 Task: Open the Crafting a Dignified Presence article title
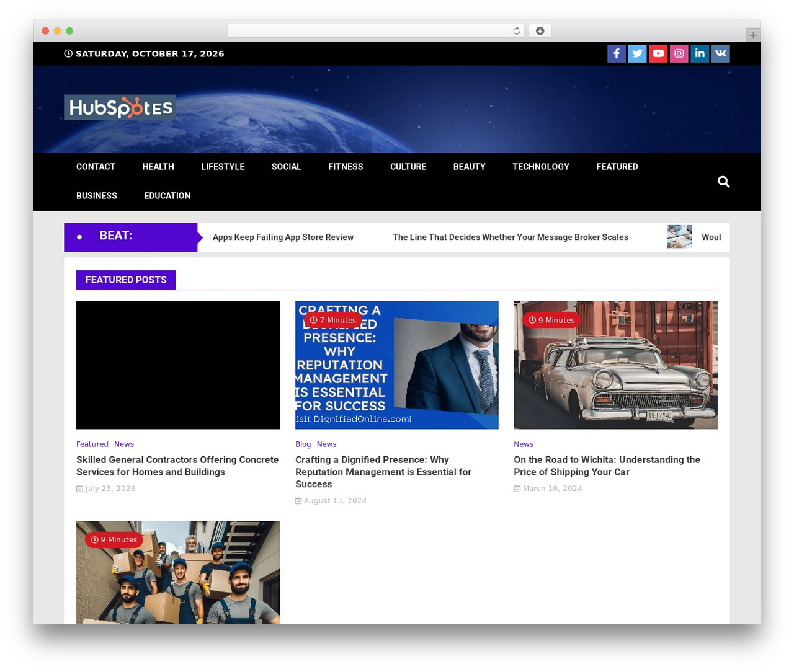pyautogui.click(x=383, y=472)
